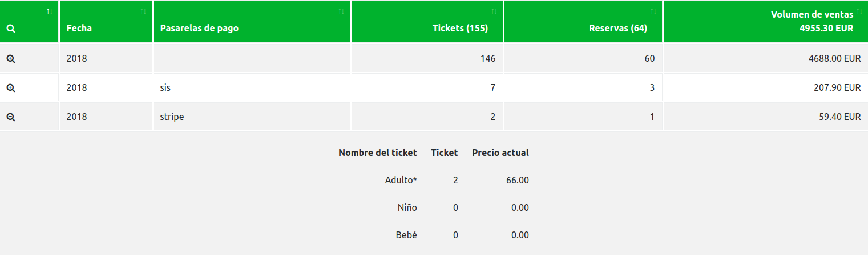Select the Fecha column header label
The image size is (868, 256).
point(79,29)
